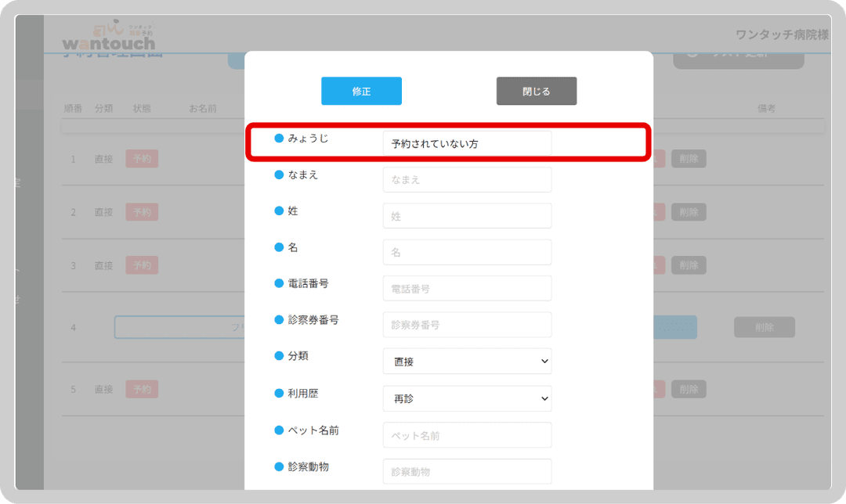
Task: Expand the 利用歴 dropdown showing 再診
Action: pos(467,398)
